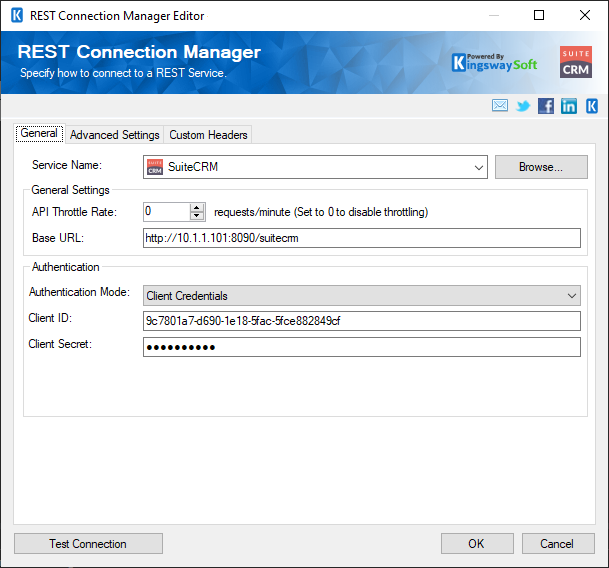Click the SuiteCRM logo in banner

(576, 62)
